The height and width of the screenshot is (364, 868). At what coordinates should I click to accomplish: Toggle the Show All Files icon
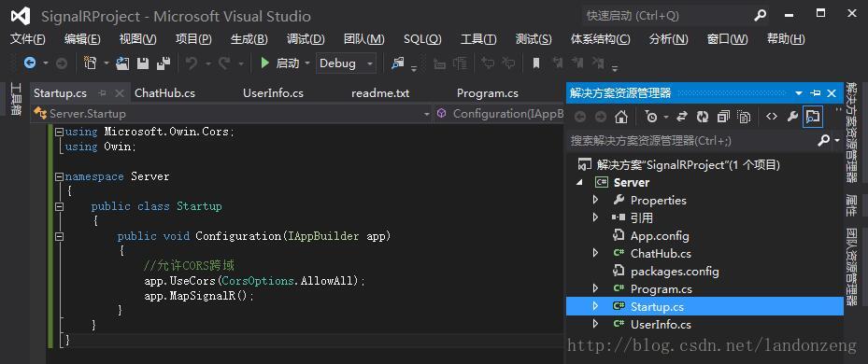(x=744, y=116)
